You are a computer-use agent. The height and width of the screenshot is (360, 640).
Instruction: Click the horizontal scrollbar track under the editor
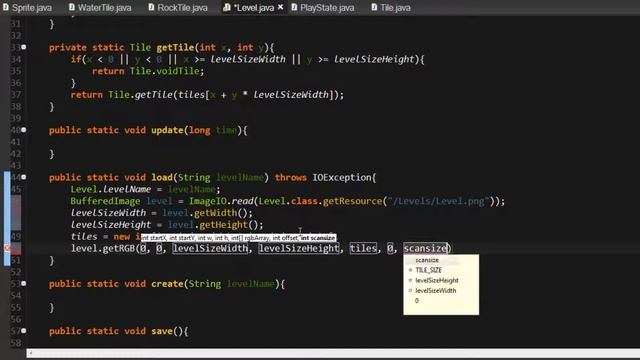tap(333, 353)
